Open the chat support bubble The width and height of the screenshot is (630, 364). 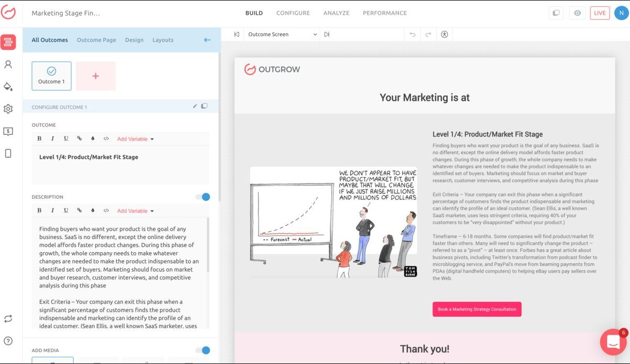tap(613, 342)
